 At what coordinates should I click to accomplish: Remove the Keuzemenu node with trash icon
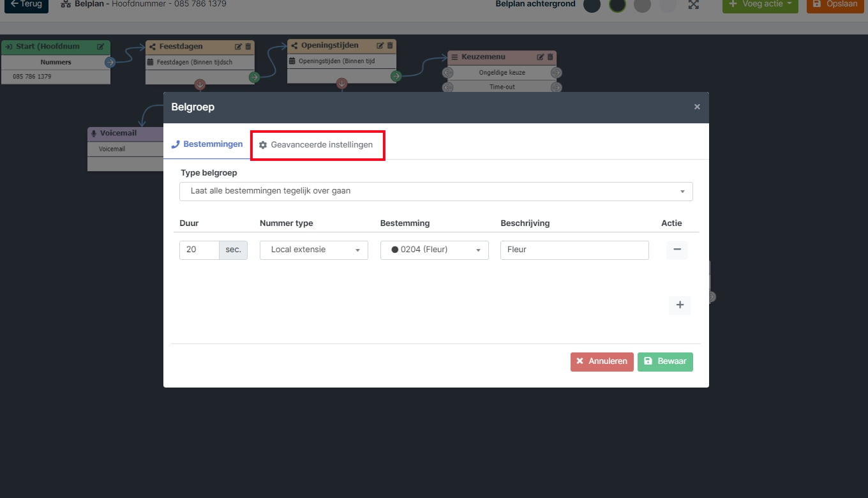(x=550, y=57)
